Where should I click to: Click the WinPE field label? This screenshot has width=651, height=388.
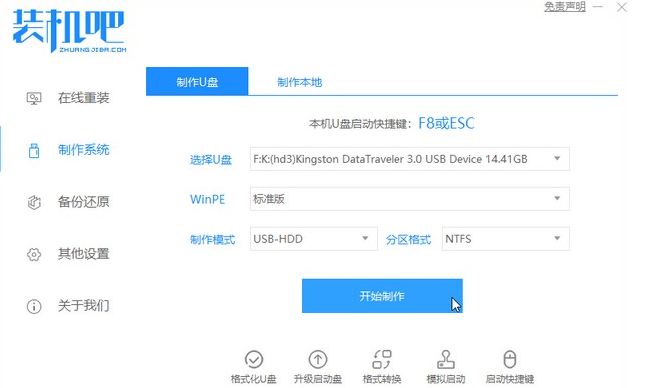(x=207, y=199)
